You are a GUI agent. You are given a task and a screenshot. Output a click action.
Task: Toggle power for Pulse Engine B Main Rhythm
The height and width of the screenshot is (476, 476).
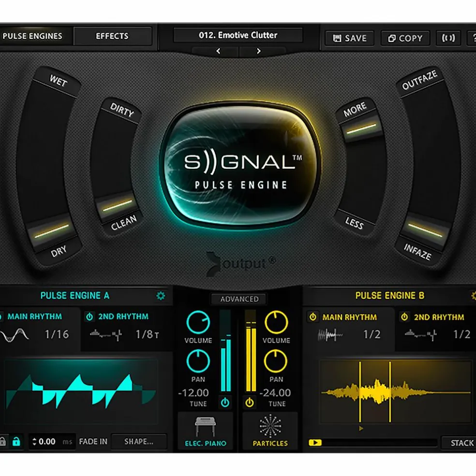[x=312, y=317]
